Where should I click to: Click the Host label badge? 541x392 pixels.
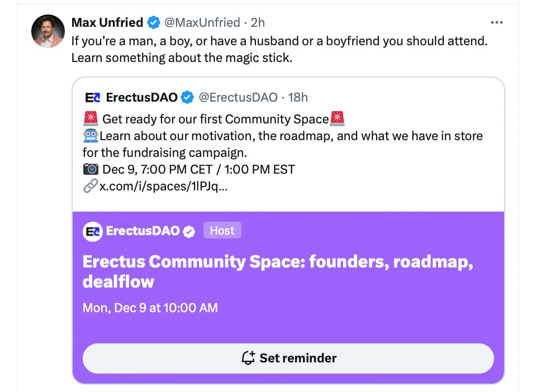tap(222, 230)
